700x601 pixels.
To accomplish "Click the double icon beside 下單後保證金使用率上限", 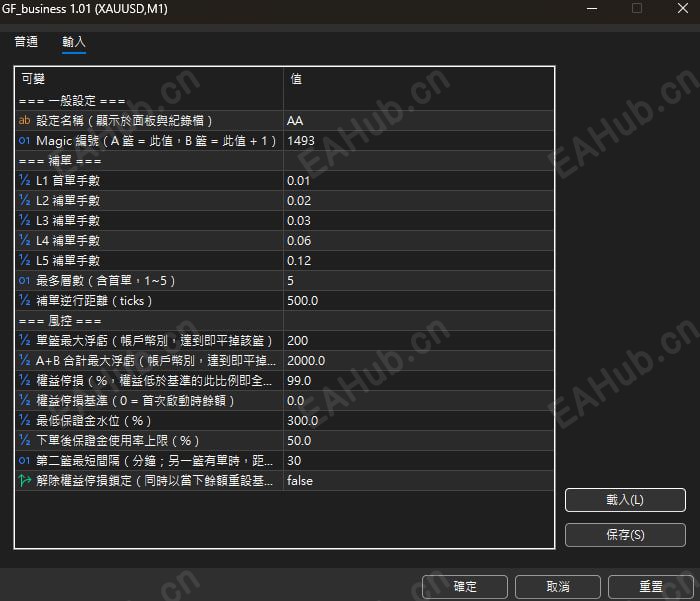I will coord(25,440).
